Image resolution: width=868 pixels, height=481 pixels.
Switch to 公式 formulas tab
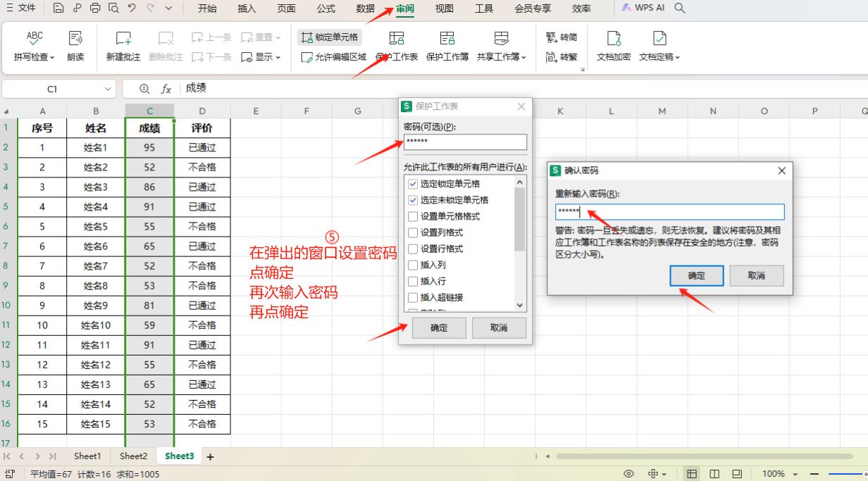point(326,8)
